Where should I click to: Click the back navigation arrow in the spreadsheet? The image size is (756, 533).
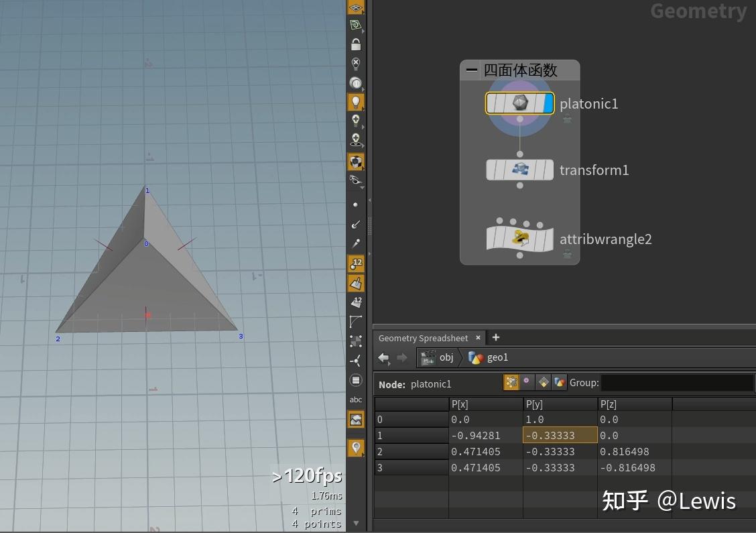(x=383, y=358)
